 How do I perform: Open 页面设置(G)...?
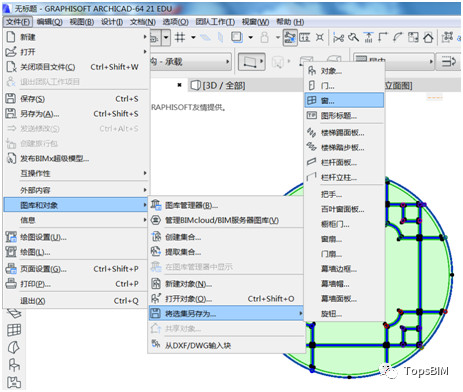click(76, 269)
